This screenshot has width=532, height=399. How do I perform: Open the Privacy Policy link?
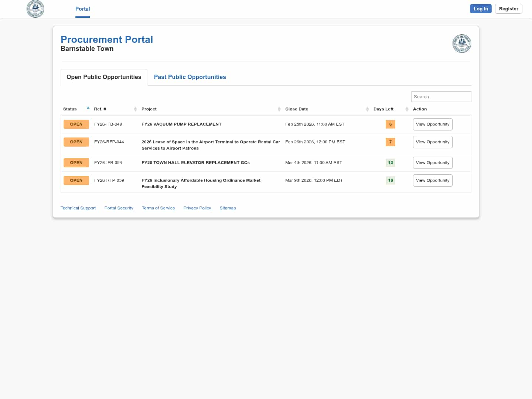(197, 208)
